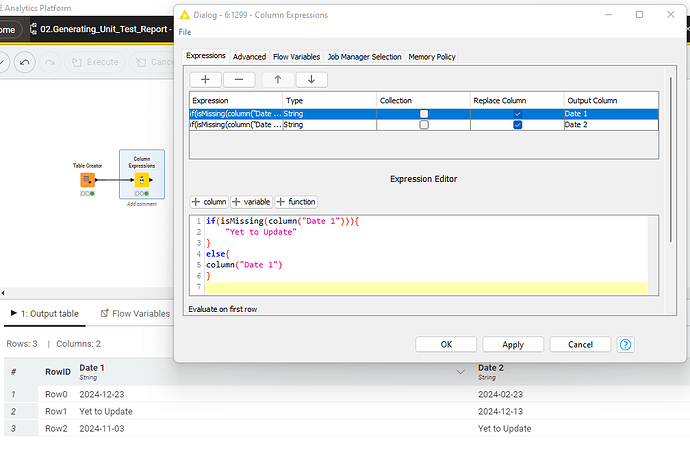Click the Apply button
The width and height of the screenshot is (690, 450).
(x=513, y=344)
